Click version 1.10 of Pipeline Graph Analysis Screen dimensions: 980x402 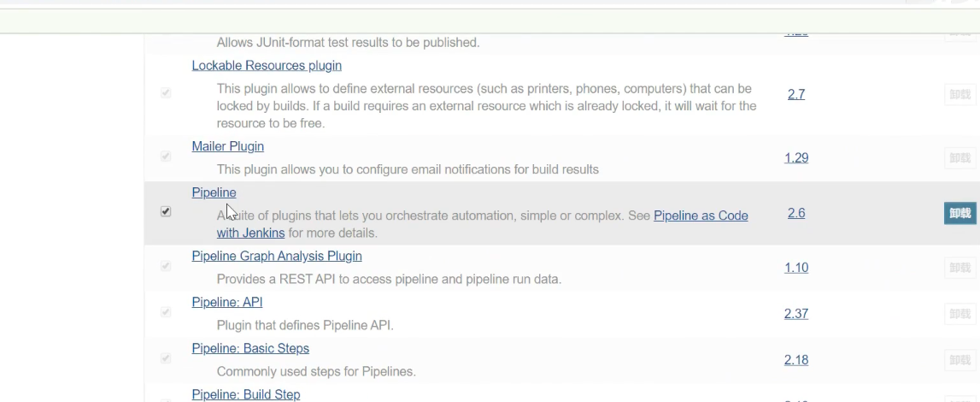coord(796,268)
